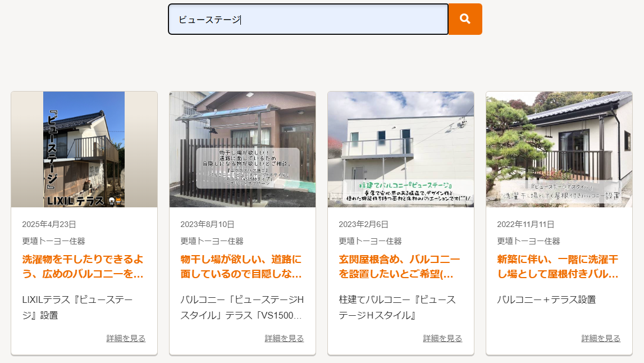This screenshot has height=363, width=644.
Task: Select the 更埴トーヨー住器 label on the fourth card
Action: (528, 241)
